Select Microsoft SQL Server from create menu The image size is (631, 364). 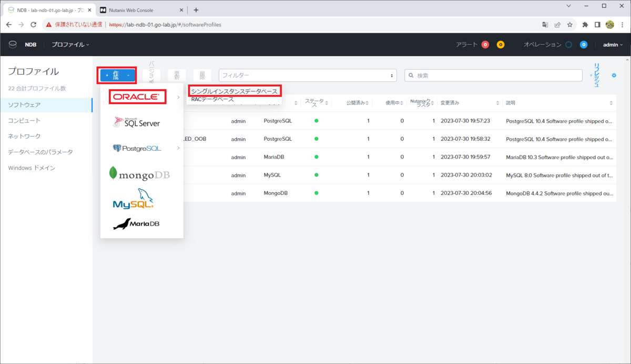137,122
